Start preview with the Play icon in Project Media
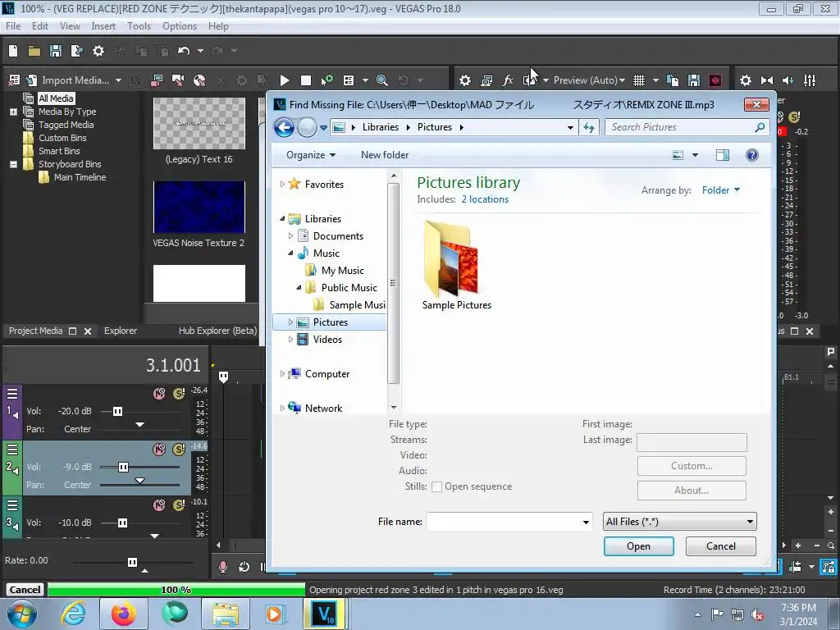The width and height of the screenshot is (840, 630). tap(285, 80)
